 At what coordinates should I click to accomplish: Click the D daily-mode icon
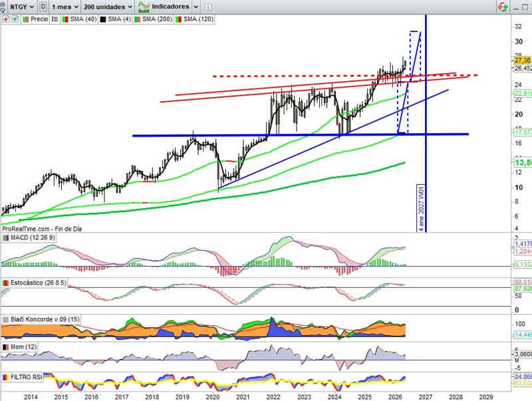43,7
